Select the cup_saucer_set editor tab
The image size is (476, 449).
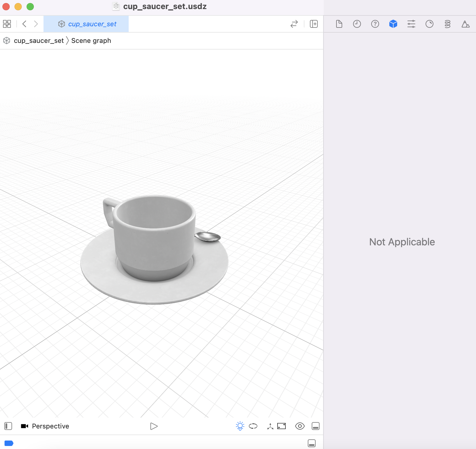click(86, 24)
